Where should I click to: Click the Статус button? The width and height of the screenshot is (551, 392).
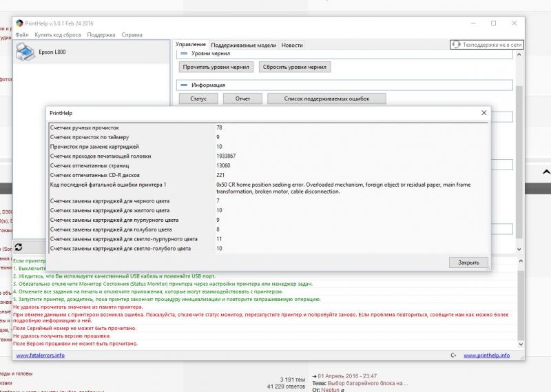pyautogui.click(x=198, y=99)
